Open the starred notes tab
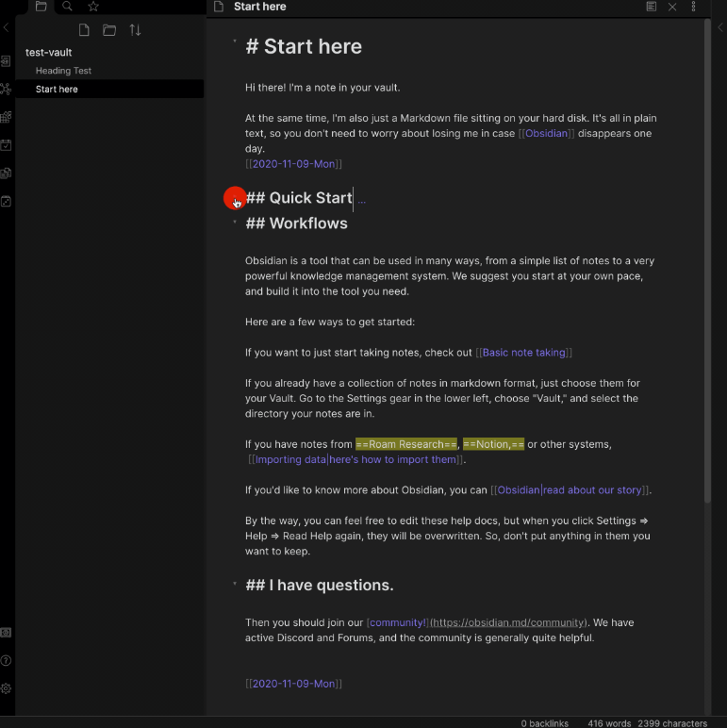This screenshot has width=727, height=728. 93,6
